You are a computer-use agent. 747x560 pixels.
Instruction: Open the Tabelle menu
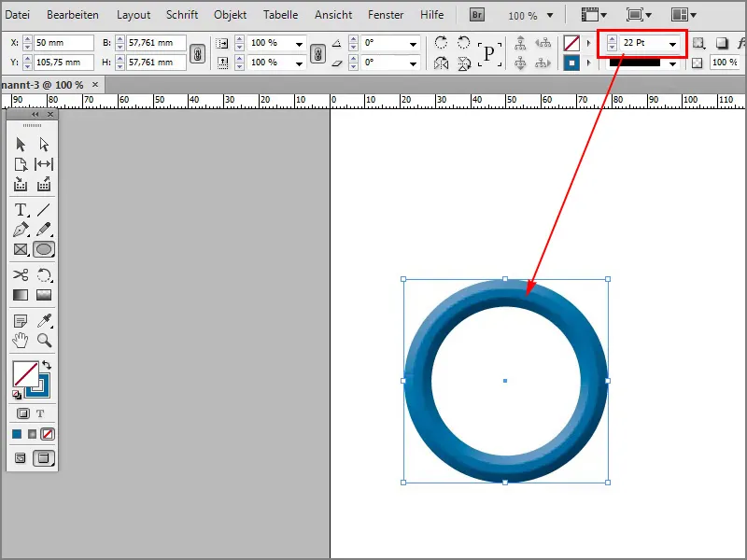[x=281, y=15]
